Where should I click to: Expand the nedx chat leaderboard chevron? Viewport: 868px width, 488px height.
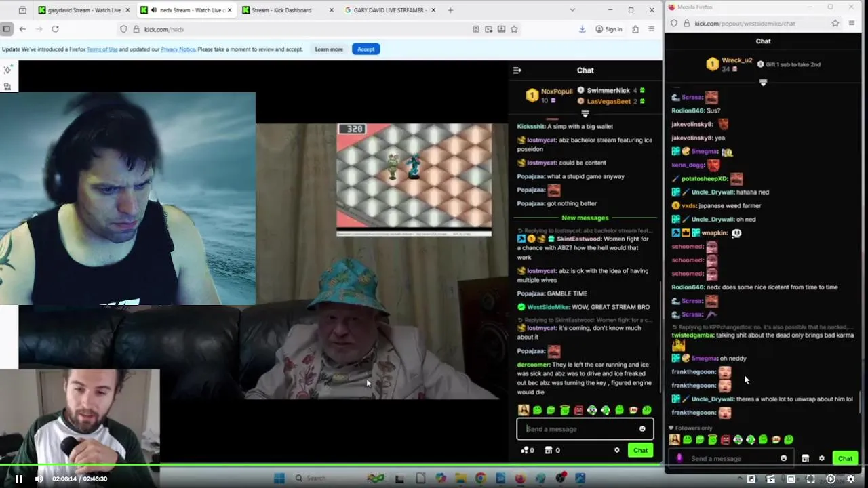click(x=585, y=115)
